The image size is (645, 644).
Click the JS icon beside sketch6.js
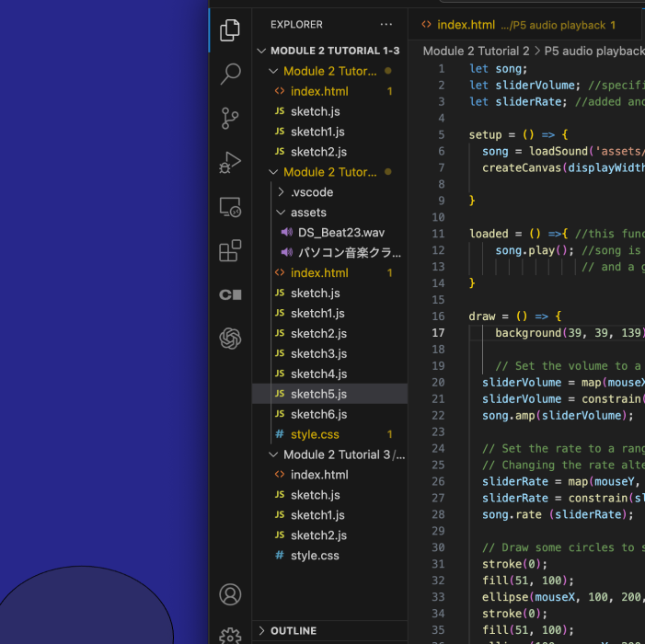tap(280, 414)
